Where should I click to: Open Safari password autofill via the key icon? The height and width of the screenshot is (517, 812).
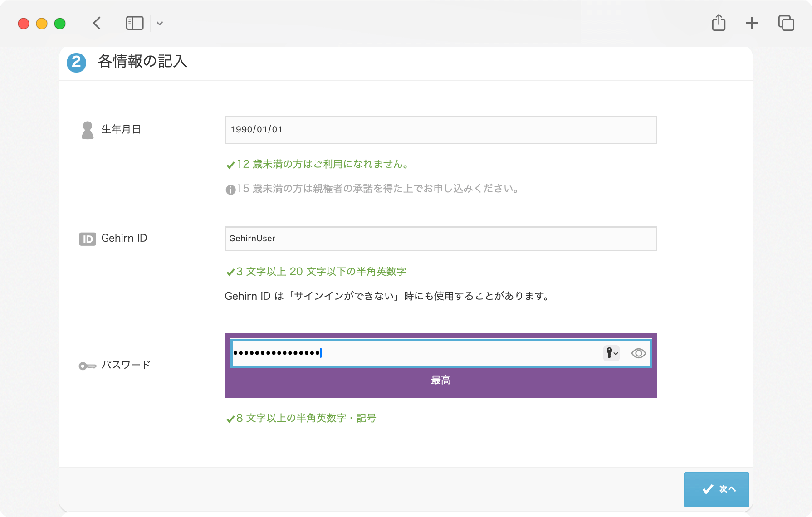click(x=608, y=353)
